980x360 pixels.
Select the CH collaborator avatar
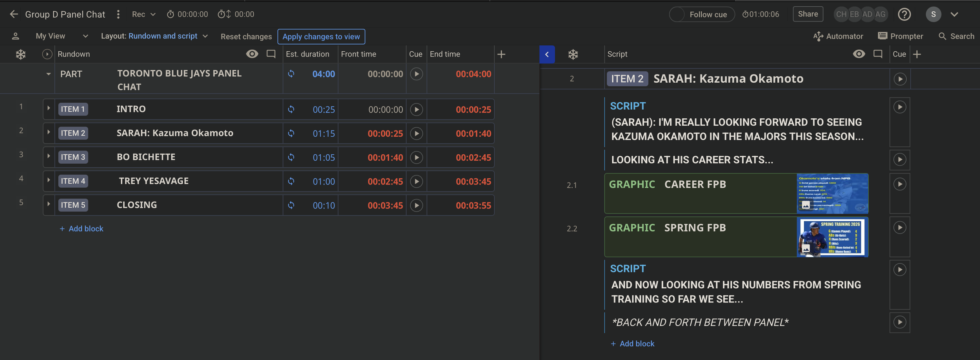pos(841,14)
